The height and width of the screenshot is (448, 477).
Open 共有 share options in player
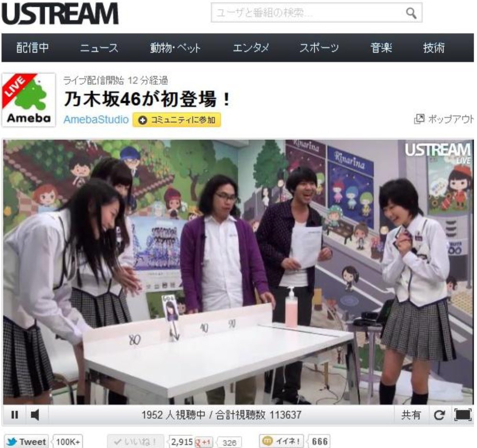click(x=411, y=415)
